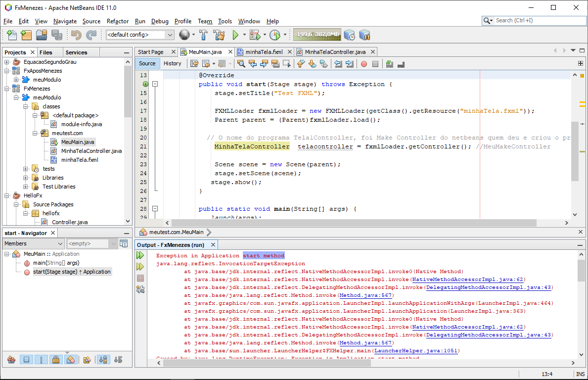The width and height of the screenshot is (588, 380).
Task: Toggle Rectangular Selection in editor toolbar
Action: coord(287,64)
